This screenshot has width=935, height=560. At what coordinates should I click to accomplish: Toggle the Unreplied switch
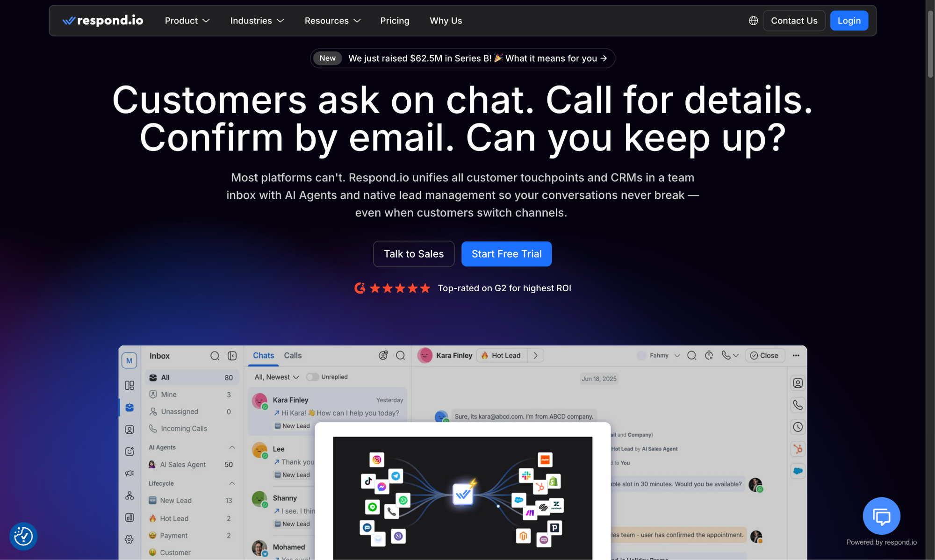pyautogui.click(x=312, y=377)
